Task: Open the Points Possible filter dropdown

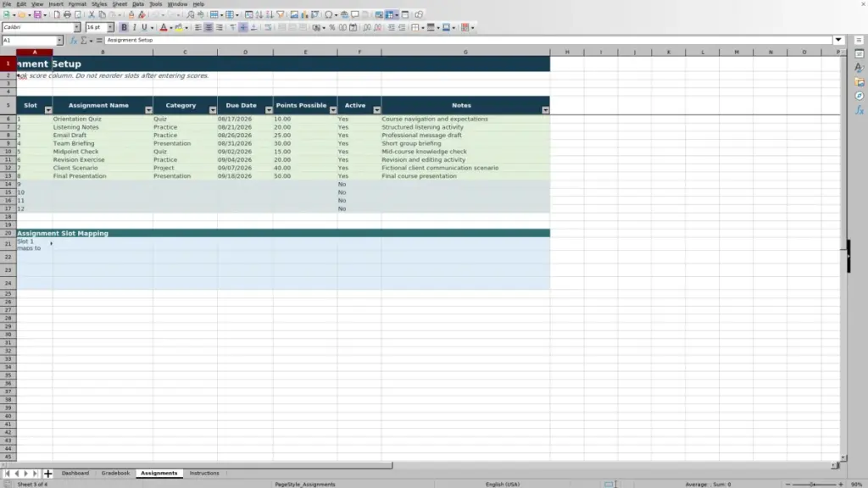Action: (332, 109)
